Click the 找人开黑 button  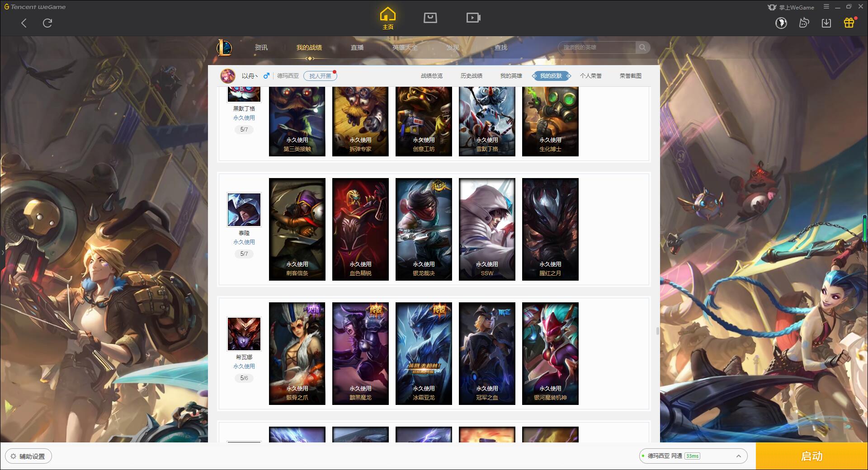tap(320, 76)
